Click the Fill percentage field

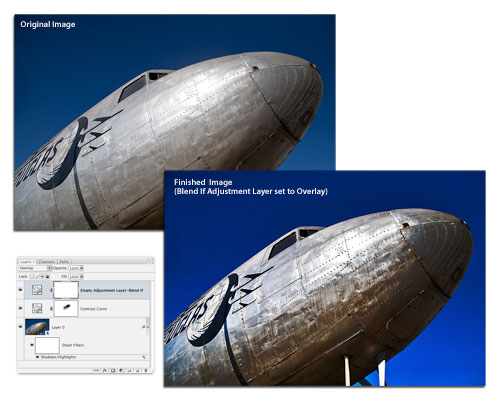pos(74,277)
